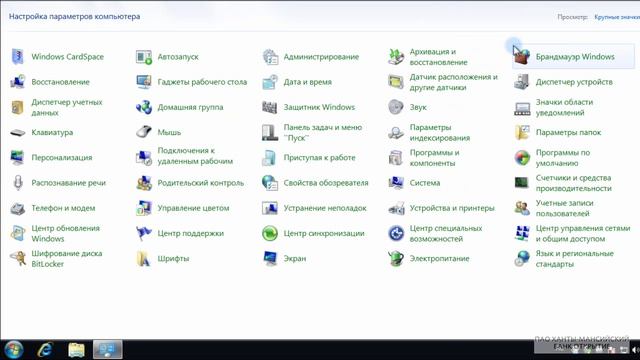Image resolution: width=640 pixels, height=360 pixels.
Task: Click Панель задач и меню Пуск link
Action: coord(322,133)
